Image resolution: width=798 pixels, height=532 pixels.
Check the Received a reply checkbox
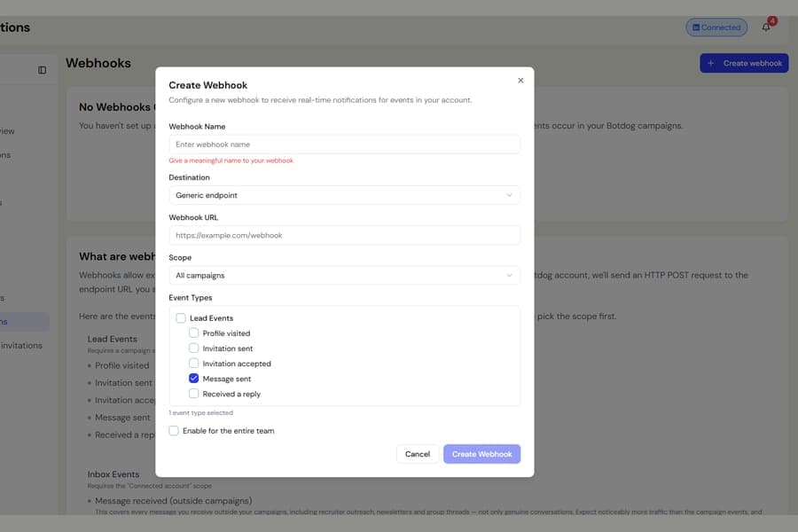pyautogui.click(x=194, y=394)
